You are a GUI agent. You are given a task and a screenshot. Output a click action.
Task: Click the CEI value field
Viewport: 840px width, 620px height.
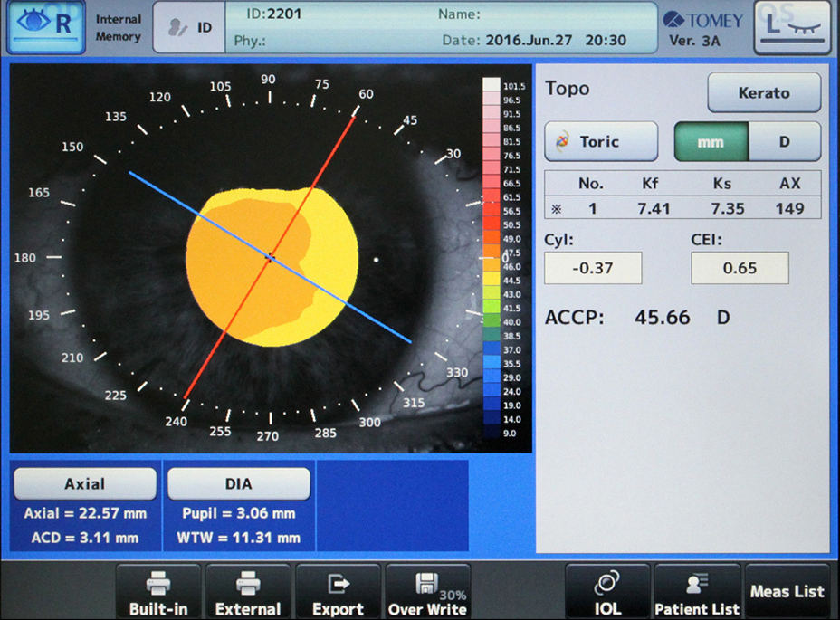click(740, 268)
